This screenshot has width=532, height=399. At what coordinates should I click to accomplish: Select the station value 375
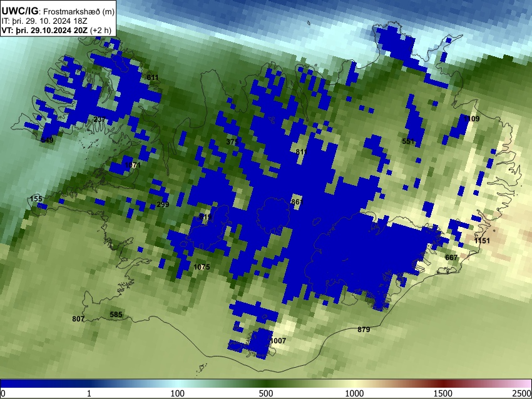pyautogui.click(x=232, y=142)
